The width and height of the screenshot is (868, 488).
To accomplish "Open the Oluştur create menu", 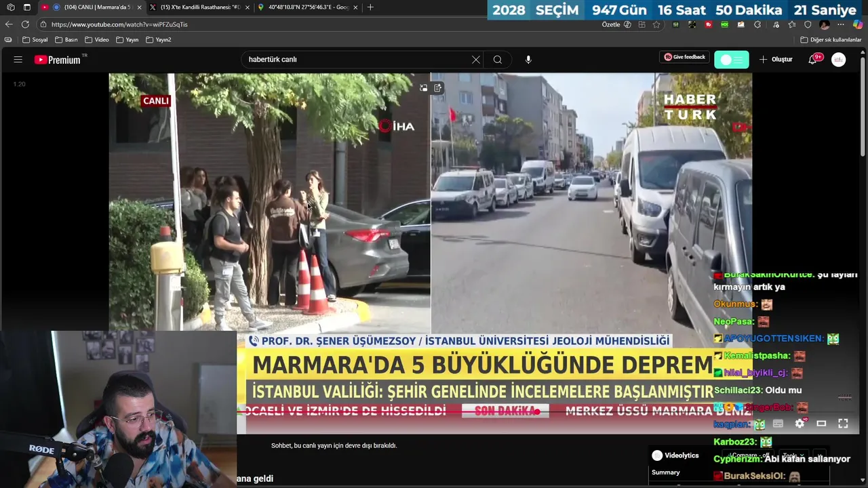I will (776, 60).
